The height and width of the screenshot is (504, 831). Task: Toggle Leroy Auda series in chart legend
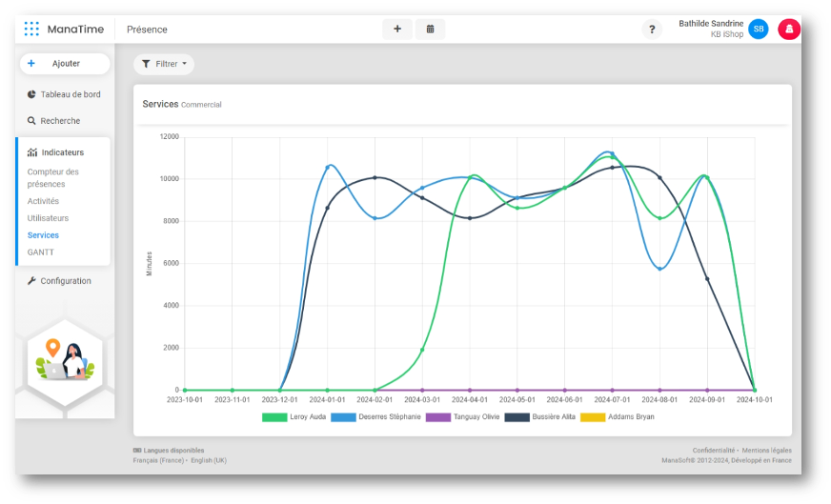click(294, 416)
